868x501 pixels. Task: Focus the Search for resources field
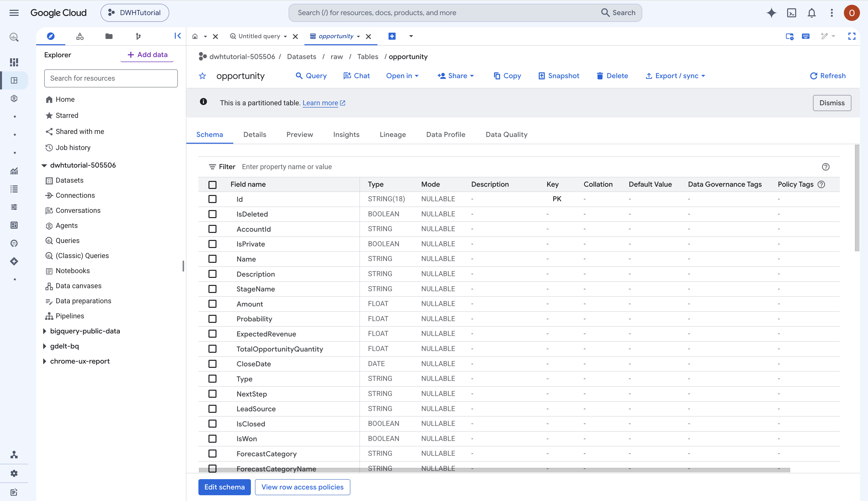click(111, 78)
